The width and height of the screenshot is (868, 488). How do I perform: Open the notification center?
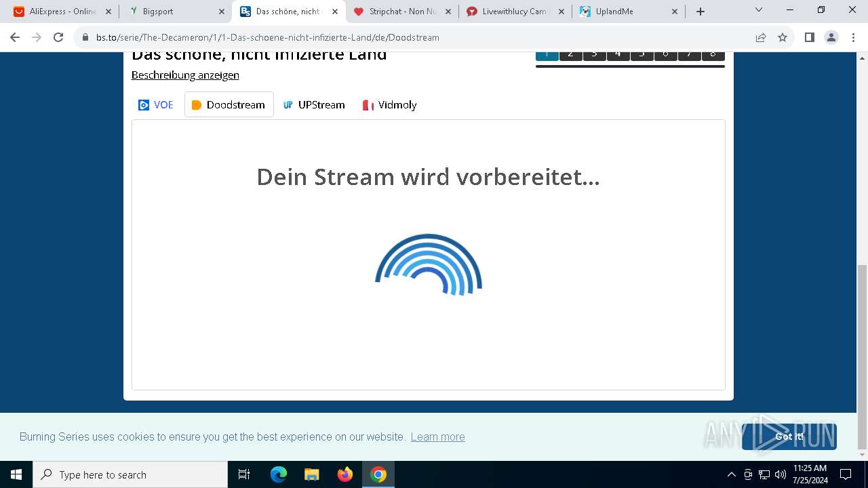(x=846, y=474)
